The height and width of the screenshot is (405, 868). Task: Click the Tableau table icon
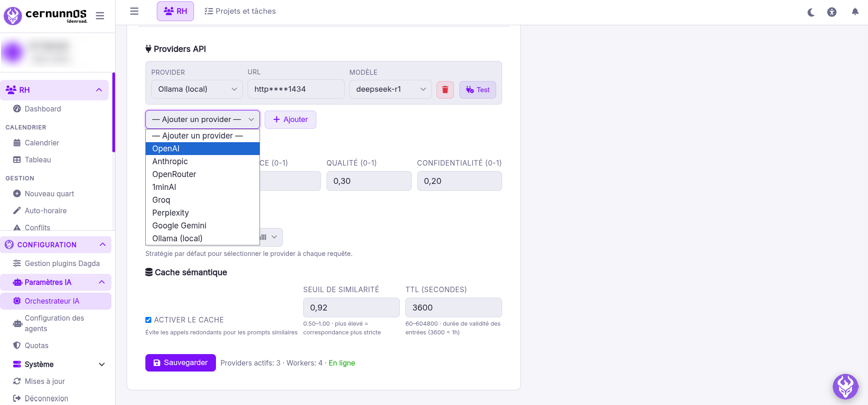17,160
